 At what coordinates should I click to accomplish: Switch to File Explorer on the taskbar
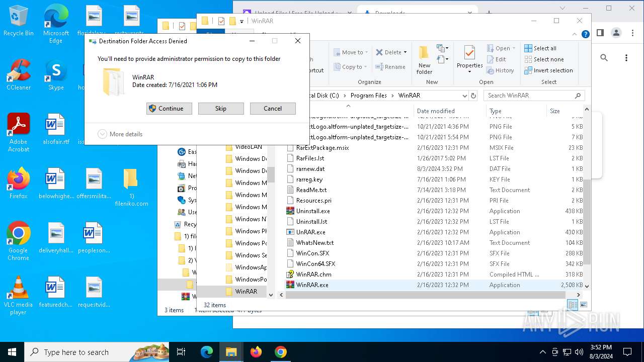[x=231, y=352]
